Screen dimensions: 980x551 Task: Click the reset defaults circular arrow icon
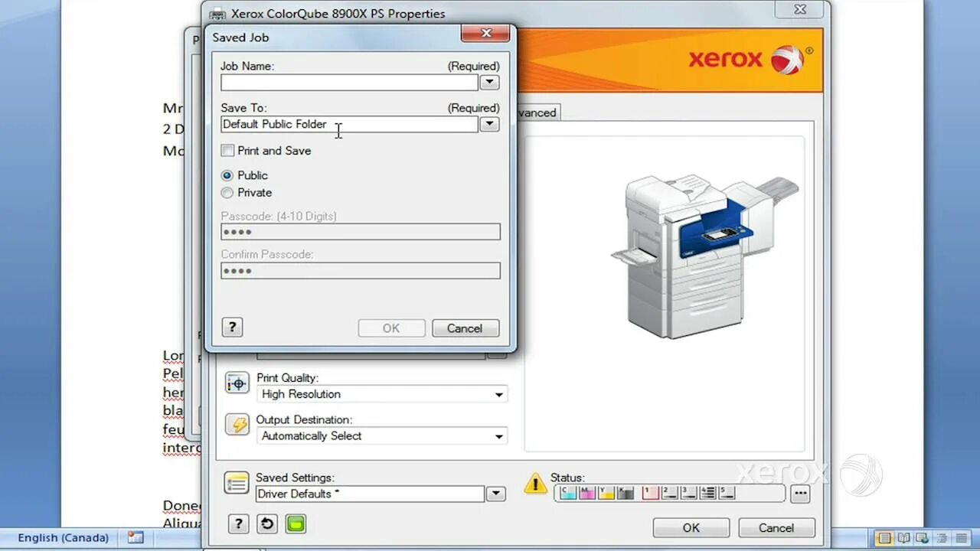point(266,524)
